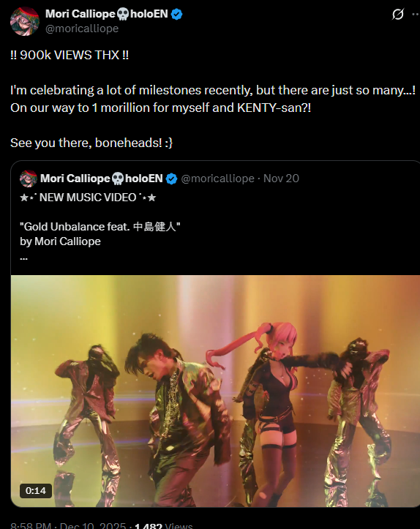Open @moricalliope handle in the quoted post
This screenshot has width=420, height=529.
217,179
